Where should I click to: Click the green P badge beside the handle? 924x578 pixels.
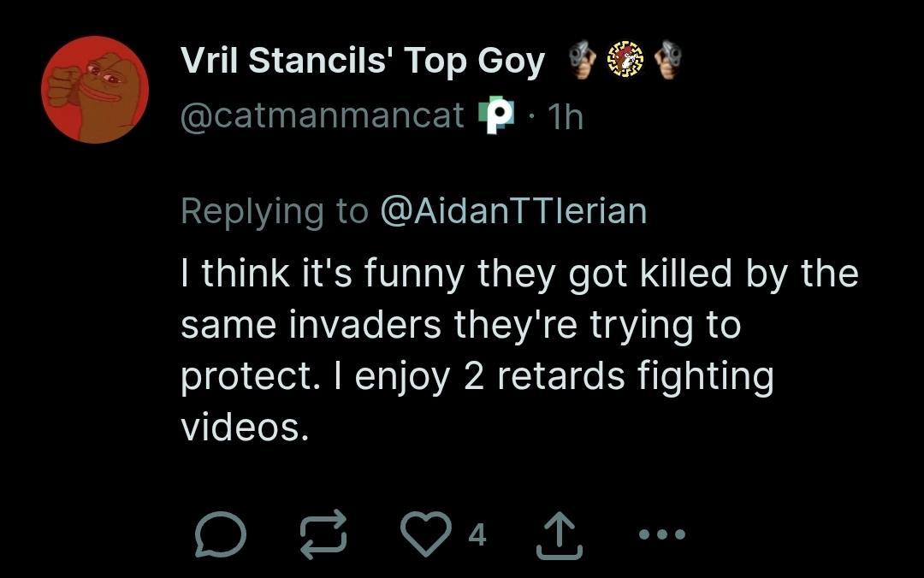(495, 116)
